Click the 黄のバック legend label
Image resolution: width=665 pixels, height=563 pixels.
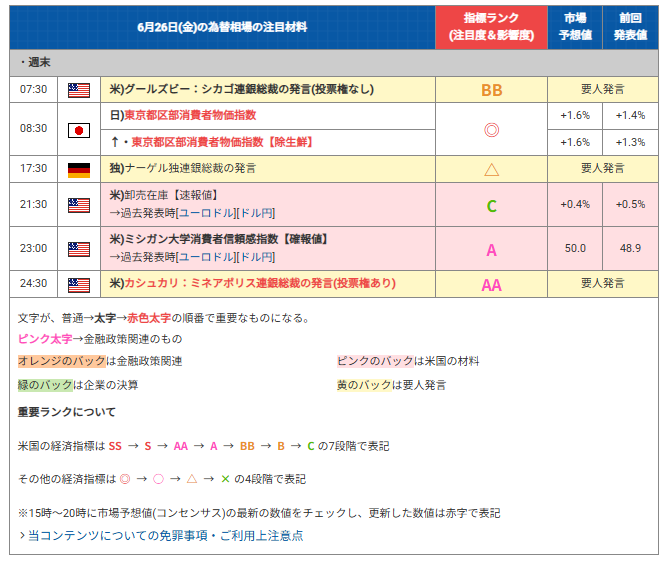[x=364, y=385]
